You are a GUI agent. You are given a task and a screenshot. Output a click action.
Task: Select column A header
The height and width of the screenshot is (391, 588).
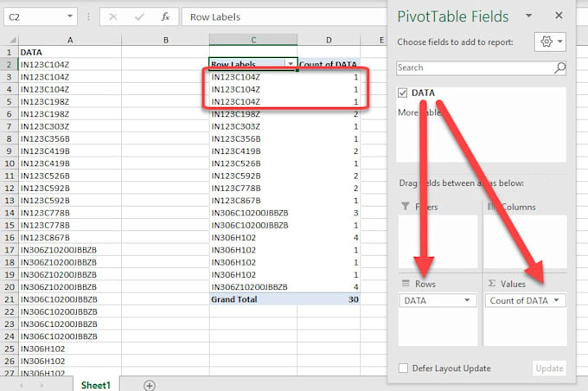point(70,40)
